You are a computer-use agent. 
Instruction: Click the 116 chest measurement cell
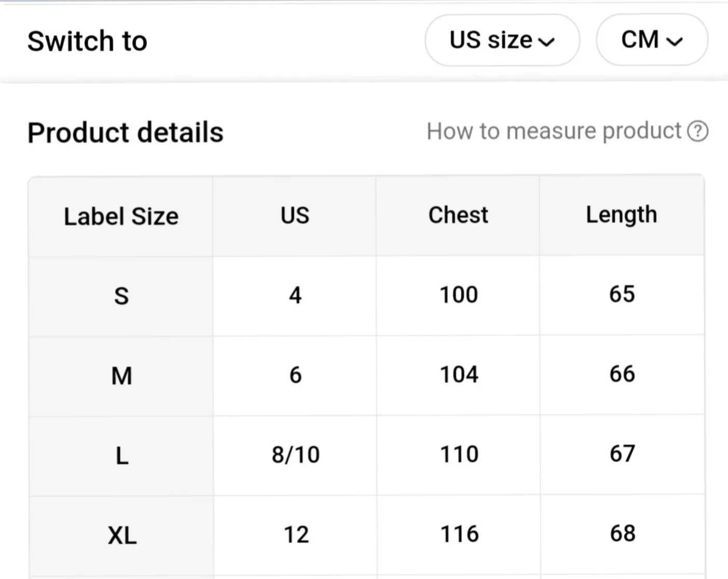point(458,533)
